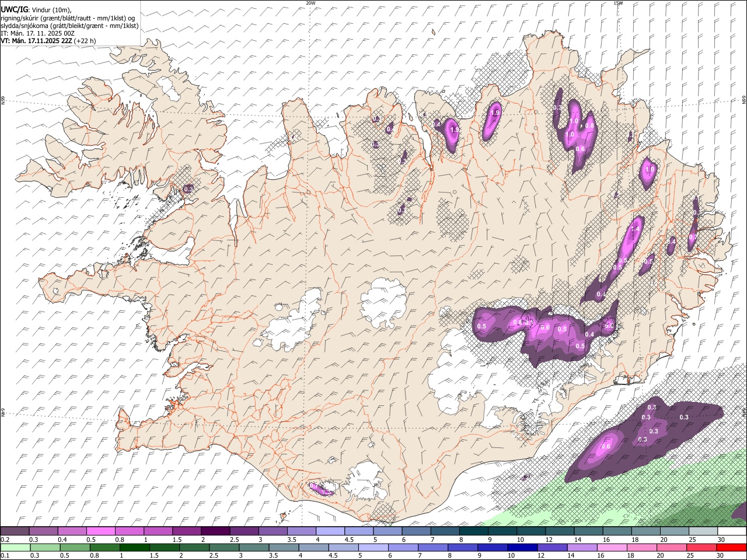Click the 0.2 swatch in the upper purple legend
The image size is (747, 560).
tap(15, 531)
